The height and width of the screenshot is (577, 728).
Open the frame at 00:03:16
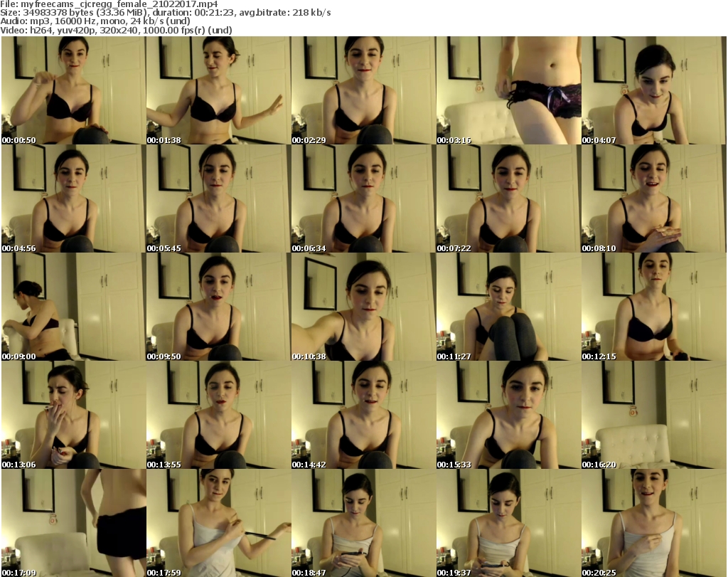(508, 90)
